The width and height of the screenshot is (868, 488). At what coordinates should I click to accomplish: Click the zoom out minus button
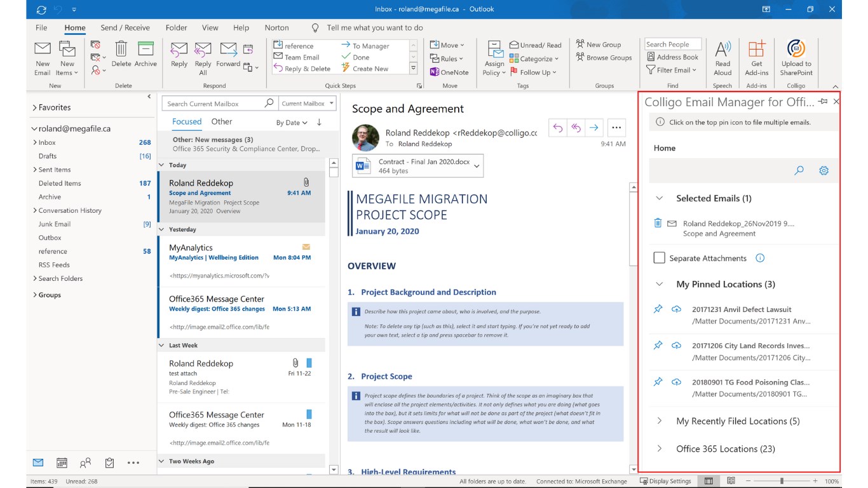(x=748, y=481)
